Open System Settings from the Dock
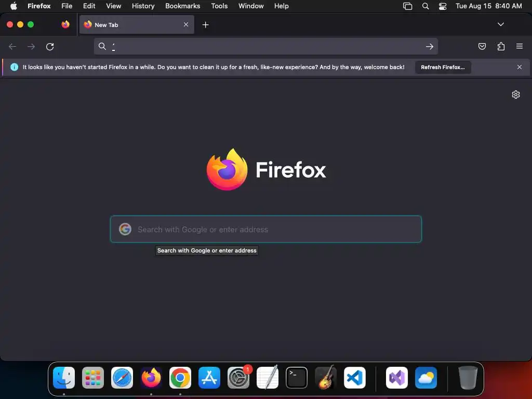The height and width of the screenshot is (399, 532). click(238, 378)
